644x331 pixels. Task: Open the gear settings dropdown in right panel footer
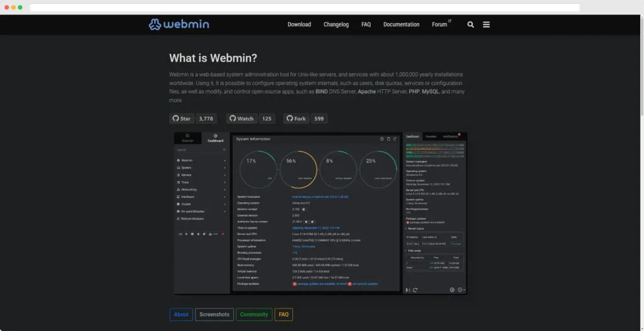tap(461, 290)
